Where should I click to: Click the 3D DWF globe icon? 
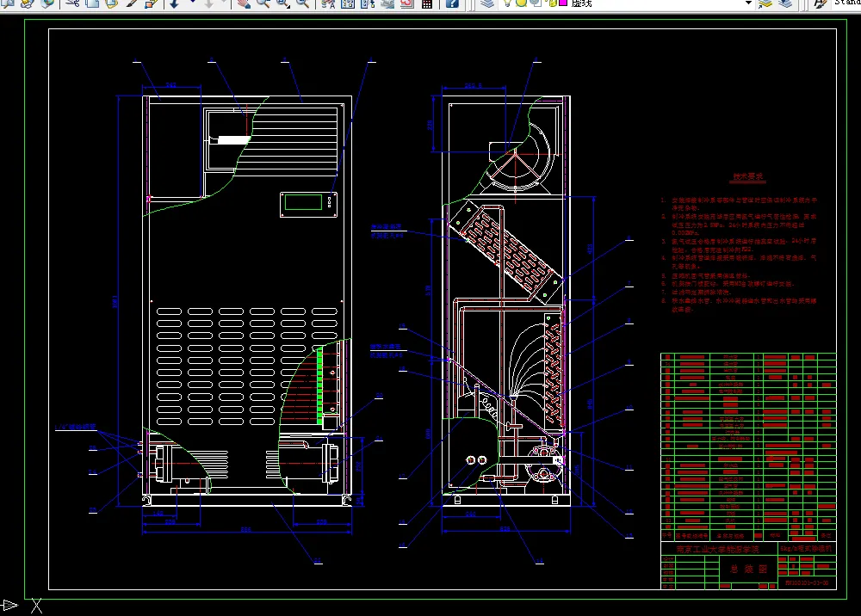(x=47, y=3)
